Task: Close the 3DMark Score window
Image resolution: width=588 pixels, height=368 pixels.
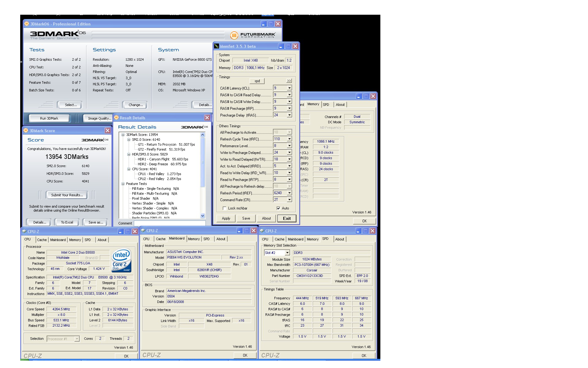Action: point(107,130)
